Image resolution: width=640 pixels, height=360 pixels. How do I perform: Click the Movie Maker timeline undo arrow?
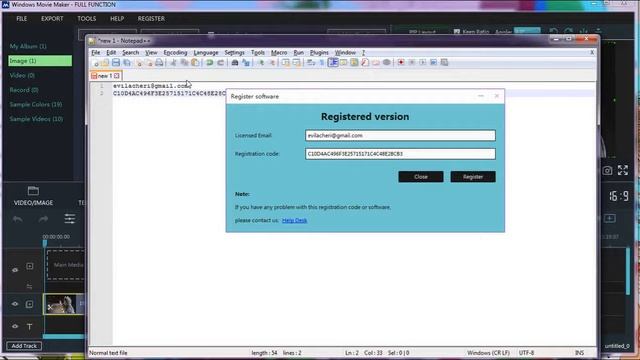[18, 219]
